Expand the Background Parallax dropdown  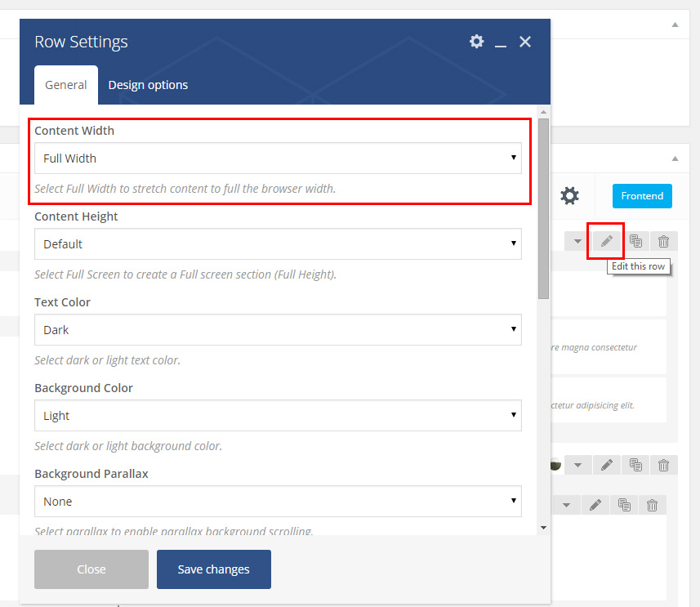click(278, 502)
